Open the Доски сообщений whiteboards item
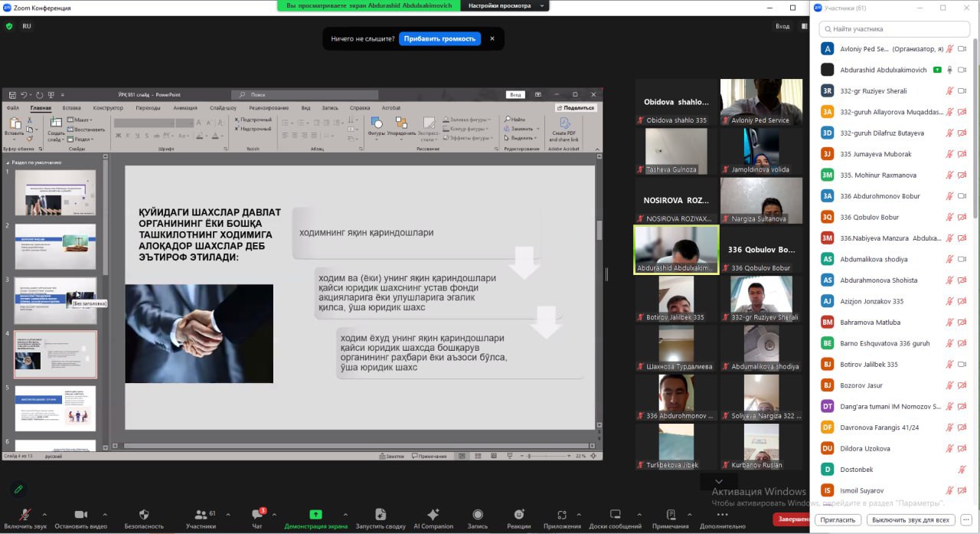980x534 pixels. coord(615,515)
